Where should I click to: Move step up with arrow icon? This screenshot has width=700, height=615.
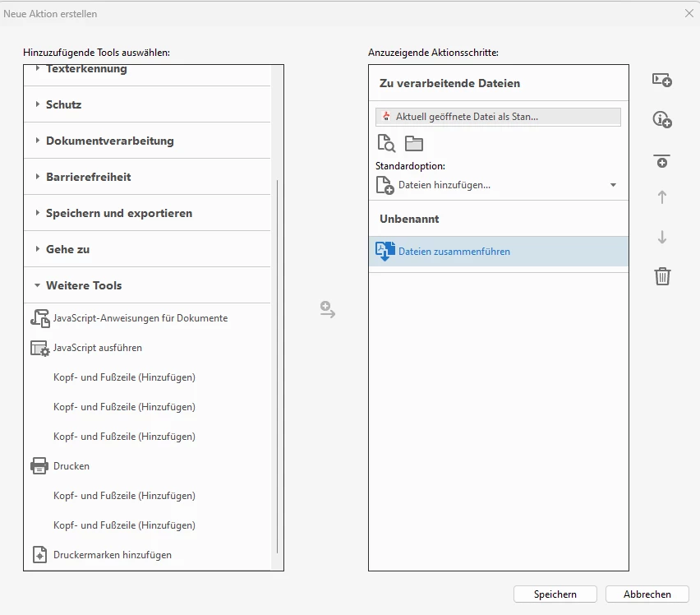(x=662, y=197)
